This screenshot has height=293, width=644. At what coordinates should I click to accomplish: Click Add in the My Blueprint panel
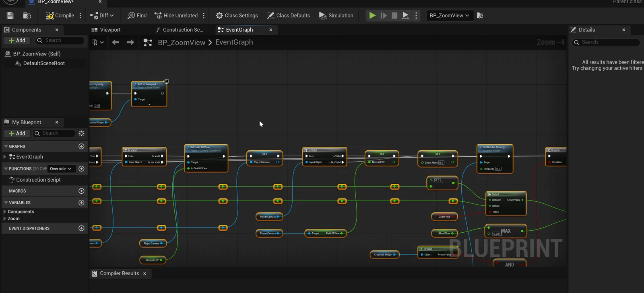click(x=17, y=133)
